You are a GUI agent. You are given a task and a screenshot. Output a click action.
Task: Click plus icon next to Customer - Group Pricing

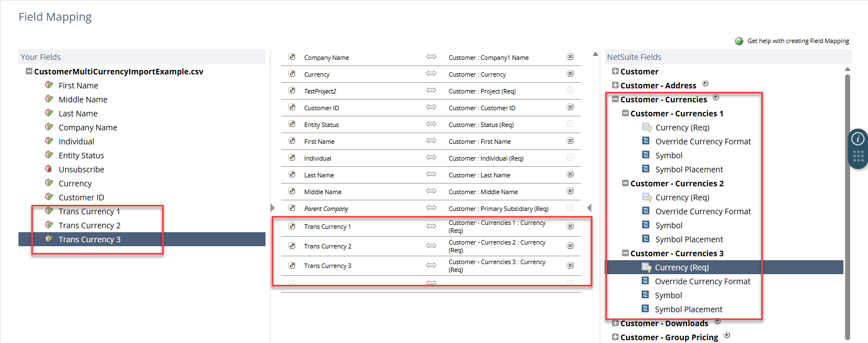[x=727, y=335]
